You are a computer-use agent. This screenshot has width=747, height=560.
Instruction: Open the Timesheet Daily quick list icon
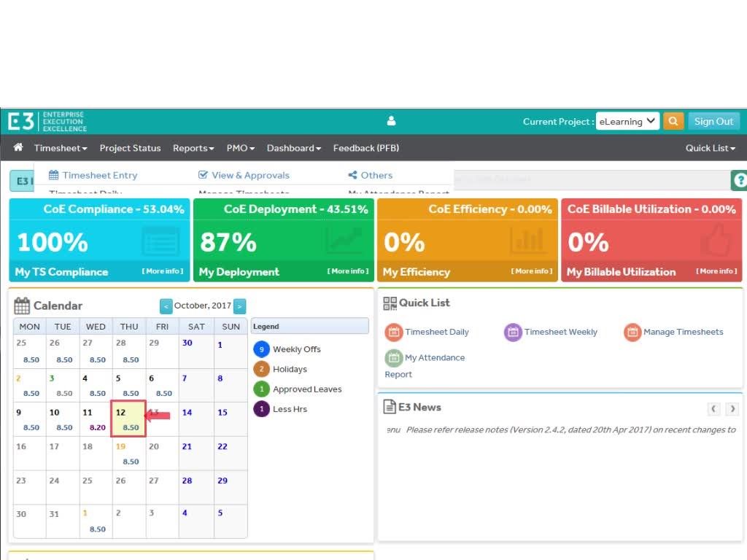(393, 332)
